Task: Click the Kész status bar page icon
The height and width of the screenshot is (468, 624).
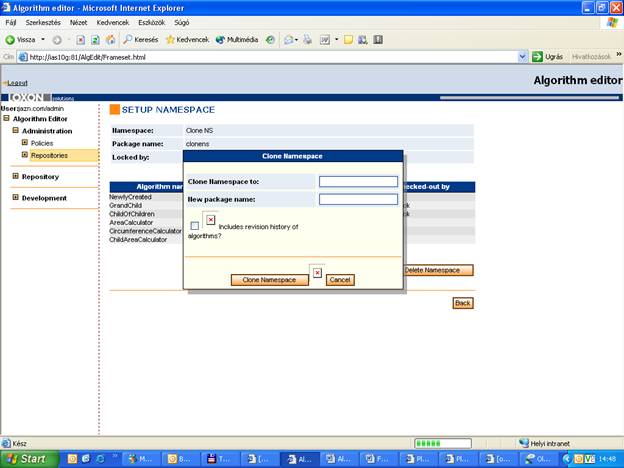Action: point(6,443)
